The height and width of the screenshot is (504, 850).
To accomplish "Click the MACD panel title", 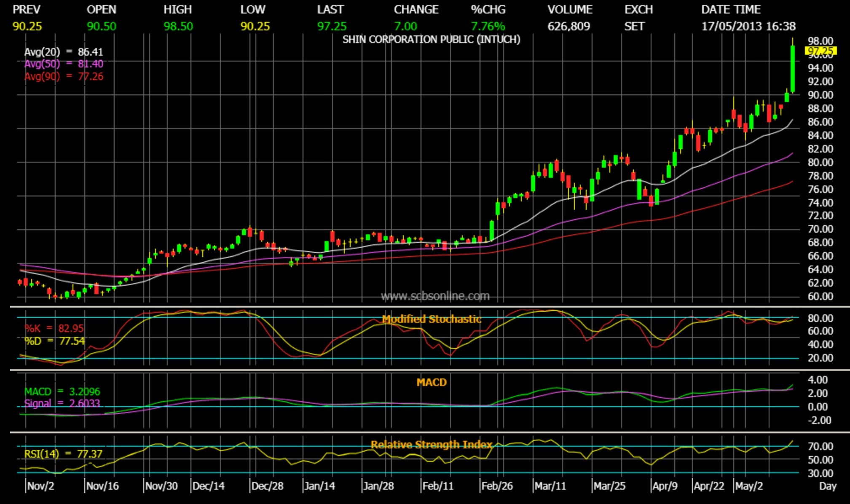I will point(432,382).
